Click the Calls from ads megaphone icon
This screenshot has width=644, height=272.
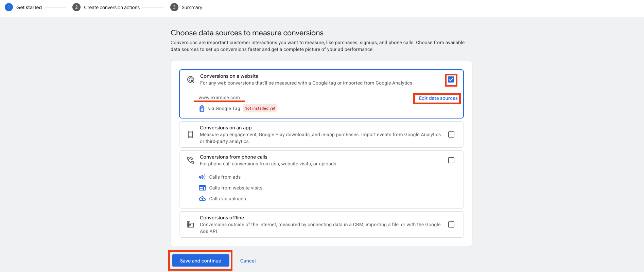(202, 177)
